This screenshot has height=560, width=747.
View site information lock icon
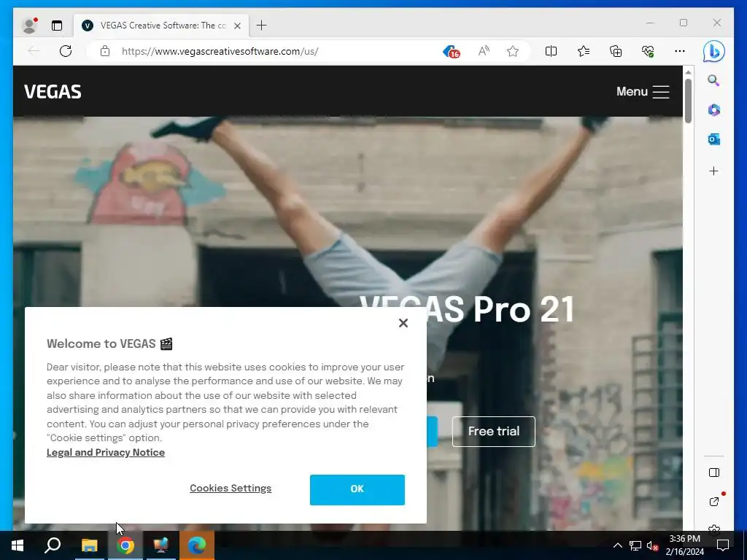pos(105,52)
